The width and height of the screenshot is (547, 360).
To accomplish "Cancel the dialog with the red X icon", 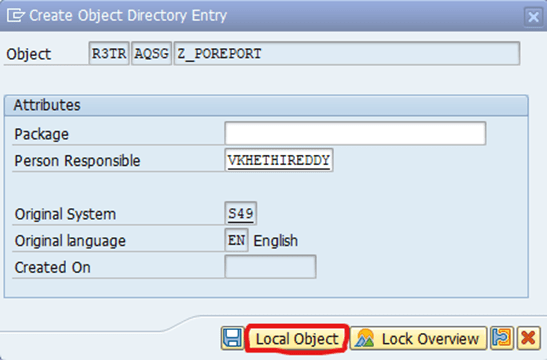I will (529, 338).
